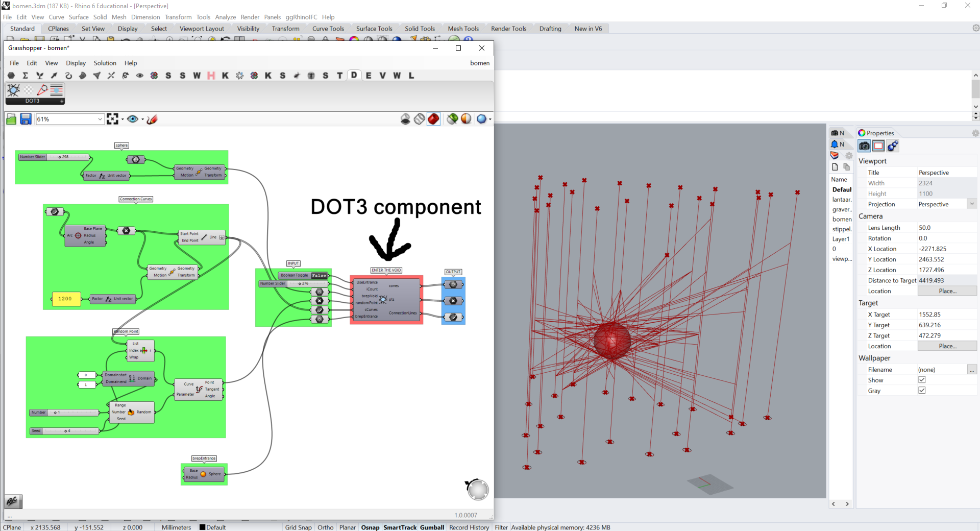The image size is (980, 531).
Task: Toggle Ortho mode in status bar
Action: (x=325, y=527)
